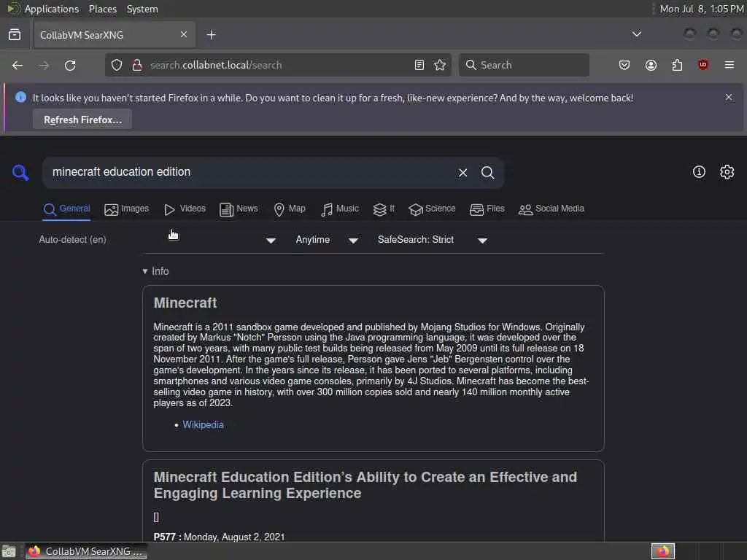Open the Firefox hamburger menu
The width and height of the screenshot is (747, 560).
tap(729, 65)
